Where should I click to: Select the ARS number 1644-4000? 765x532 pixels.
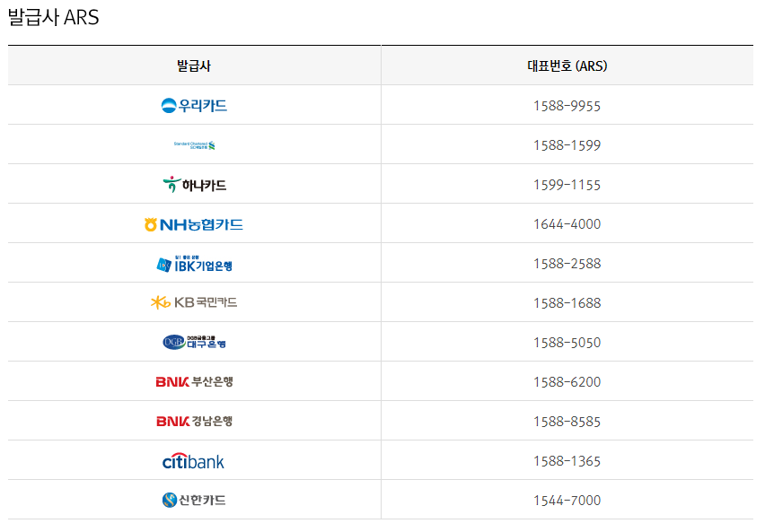(567, 224)
